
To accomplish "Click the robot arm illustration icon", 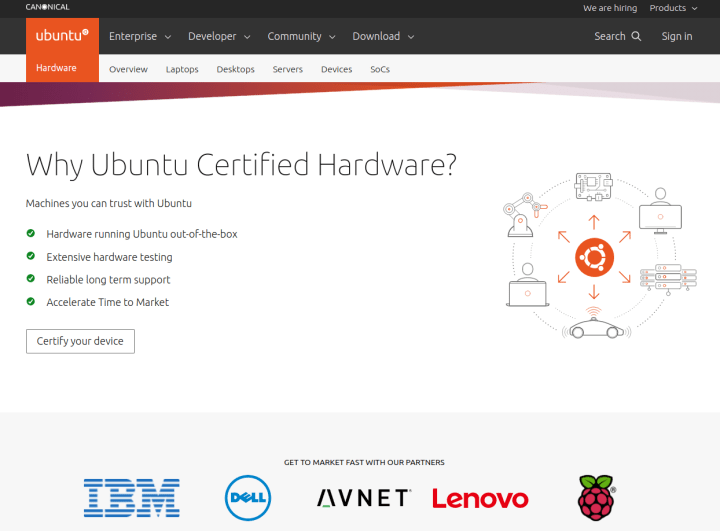I will click(x=524, y=214).
